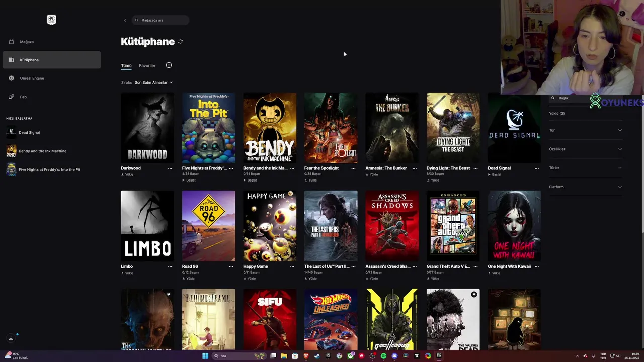
Task: Expand the Tür filter section
Action: 586,130
